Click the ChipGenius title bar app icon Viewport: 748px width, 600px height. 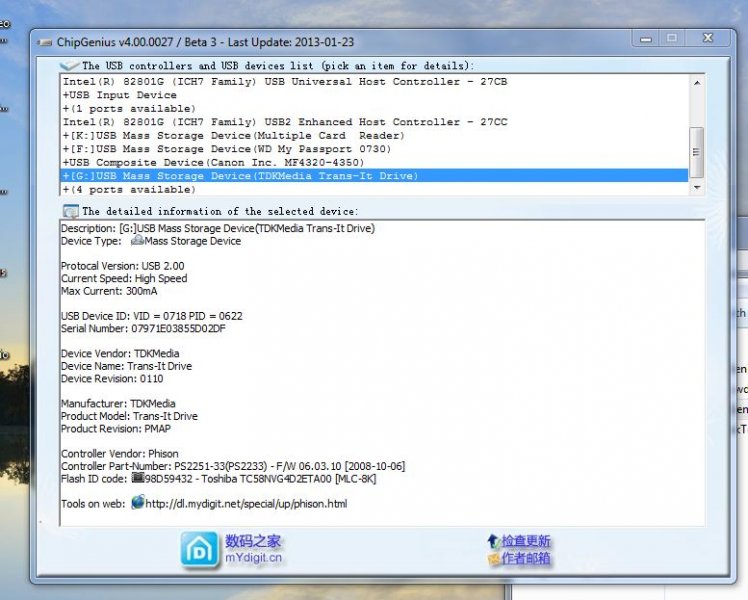tap(45, 42)
